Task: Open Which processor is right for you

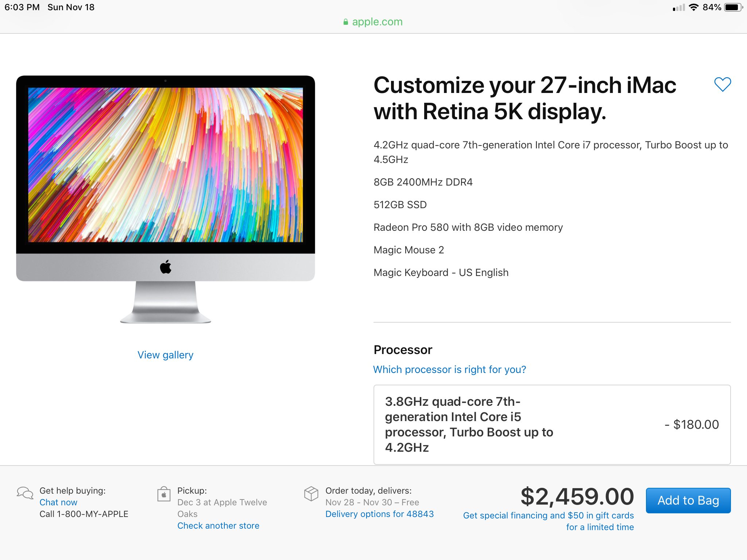Action: point(449,369)
